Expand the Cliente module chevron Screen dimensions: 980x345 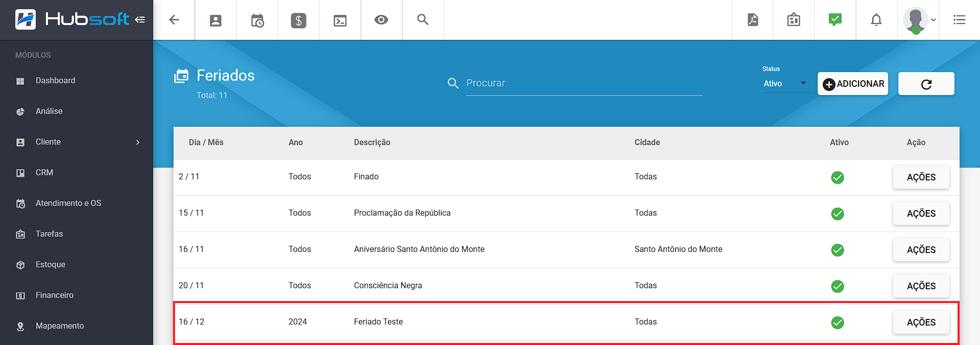tap(138, 142)
